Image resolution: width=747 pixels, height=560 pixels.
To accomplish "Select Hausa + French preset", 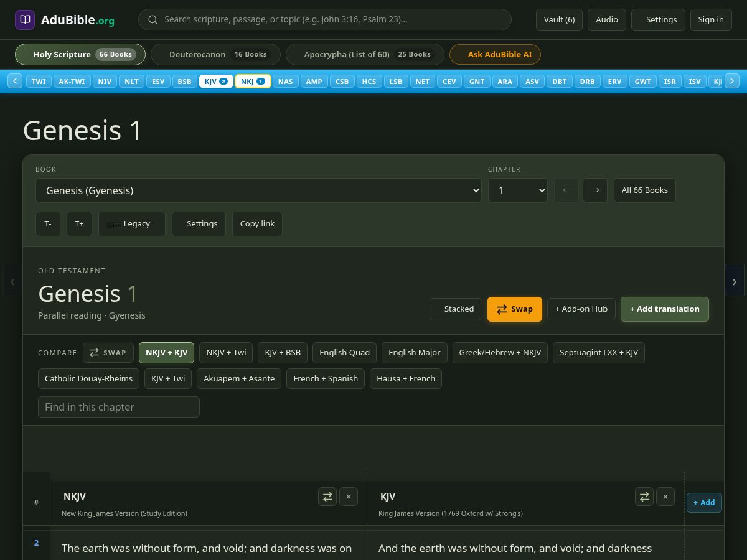I will (x=406, y=379).
